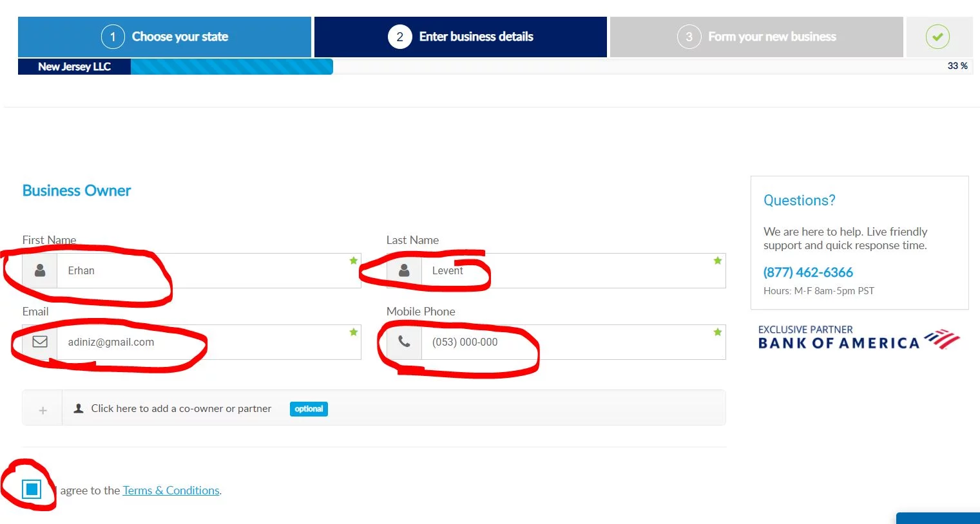Click the step 1 circle number icon
The width and height of the screenshot is (980, 524).
pyautogui.click(x=113, y=37)
